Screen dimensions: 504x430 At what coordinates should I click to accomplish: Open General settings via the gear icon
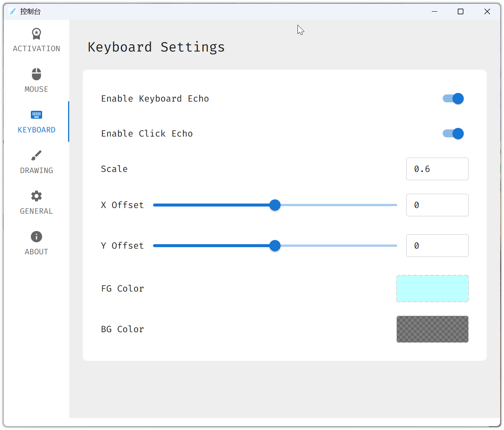click(x=36, y=196)
